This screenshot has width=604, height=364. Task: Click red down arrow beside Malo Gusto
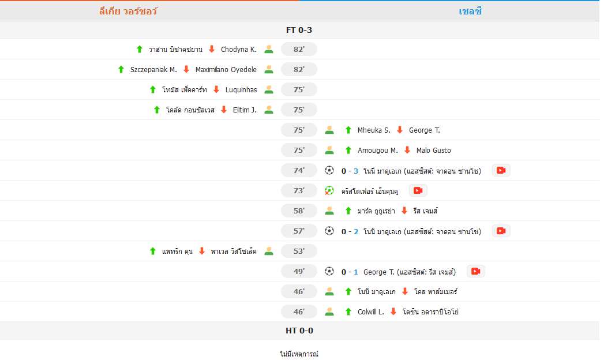(407, 150)
